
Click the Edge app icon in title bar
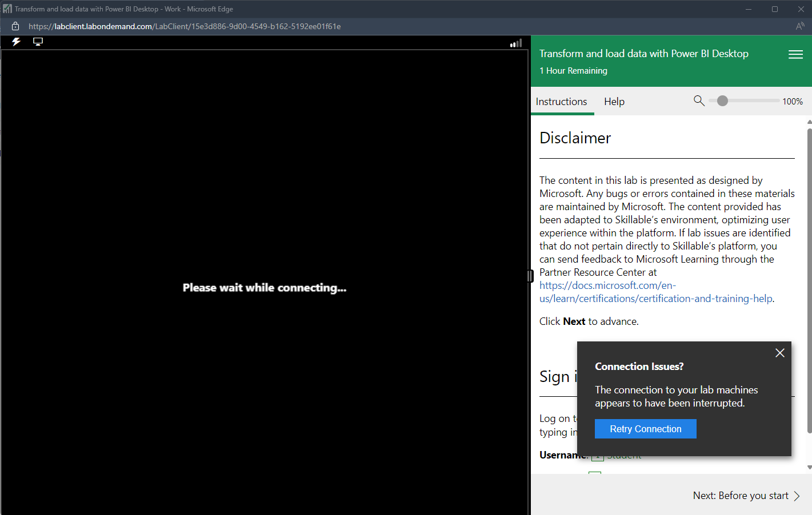coord(7,9)
